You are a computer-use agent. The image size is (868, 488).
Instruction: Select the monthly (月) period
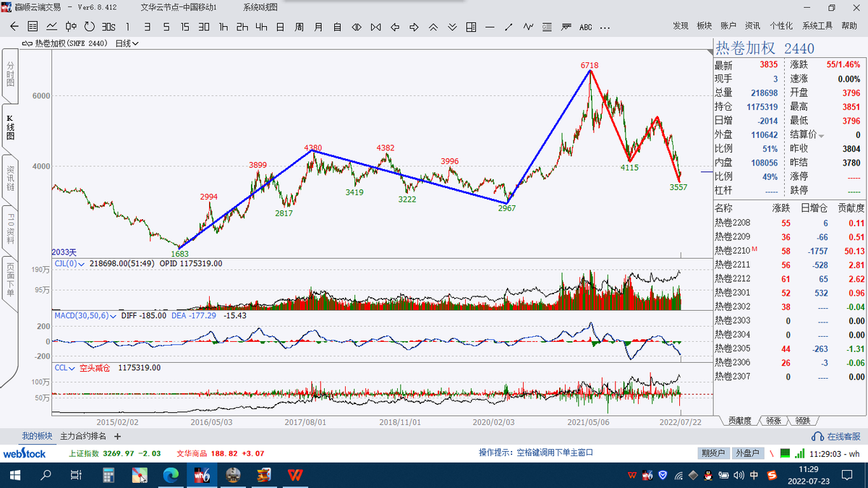pyautogui.click(x=318, y=26)
